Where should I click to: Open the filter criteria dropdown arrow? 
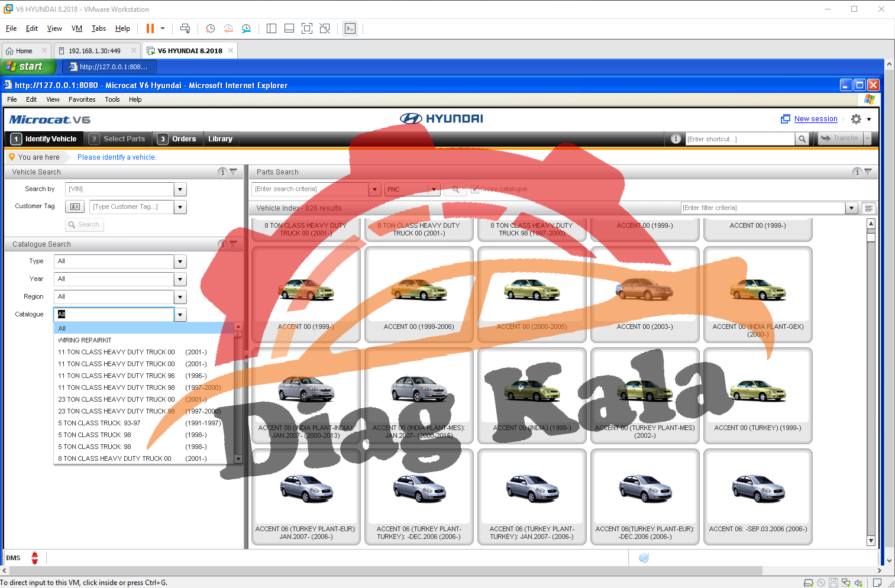click(x=852, y=208)
